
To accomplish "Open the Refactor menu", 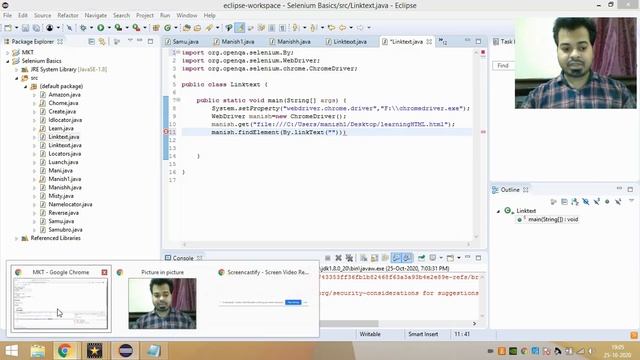I will click(x=68, y=15).
